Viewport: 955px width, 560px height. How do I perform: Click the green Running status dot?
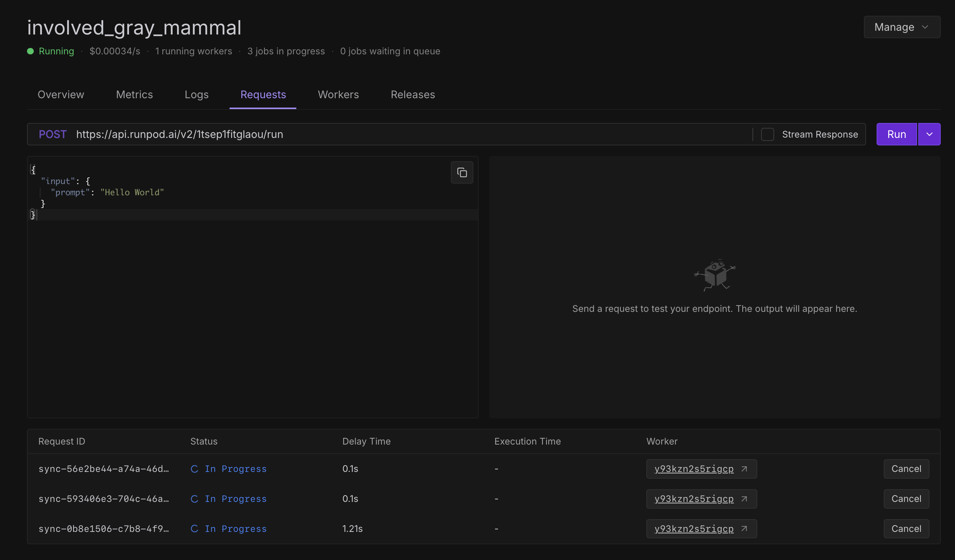[31, 51]
